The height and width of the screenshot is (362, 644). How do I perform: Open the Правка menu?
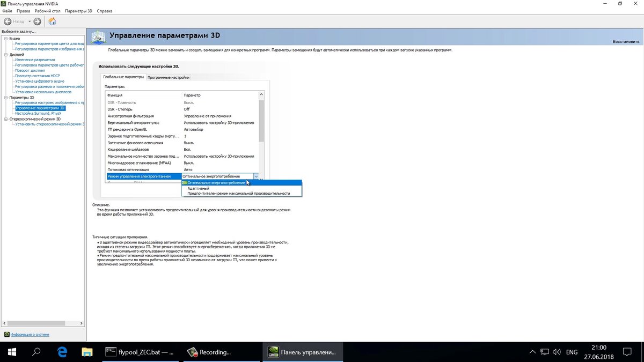pyautogui.click(x=24, y=11)
